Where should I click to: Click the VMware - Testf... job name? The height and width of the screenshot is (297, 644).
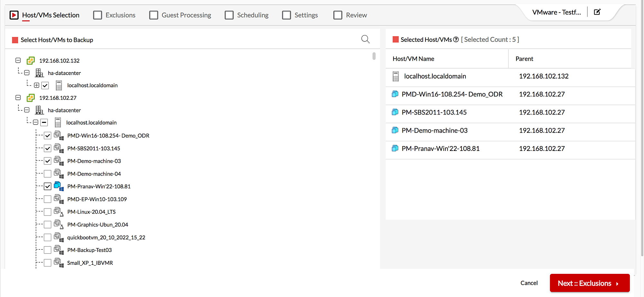556,12
